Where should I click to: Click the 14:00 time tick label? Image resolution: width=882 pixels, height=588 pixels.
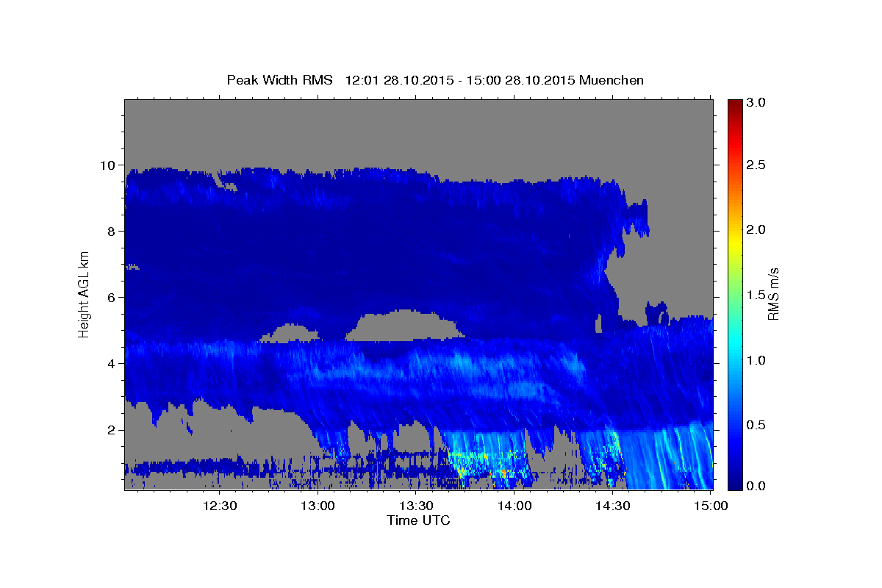click(x=514, y=506)
